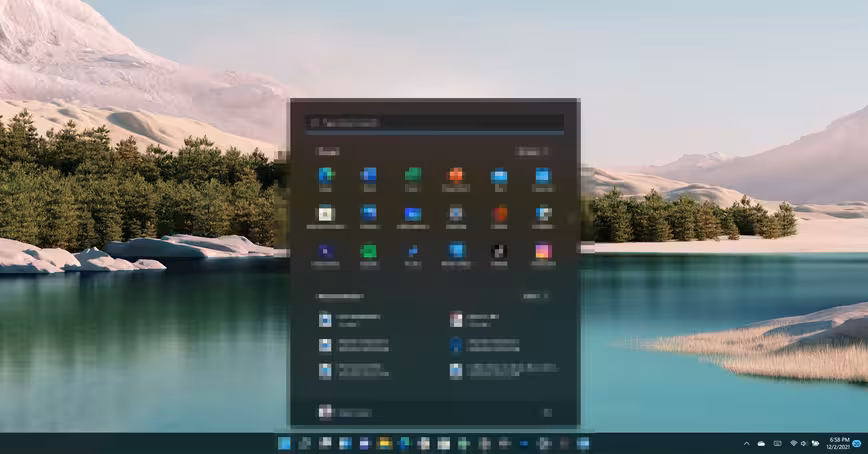
Task: Open the notification count badge
Action: tap(857, 443)
